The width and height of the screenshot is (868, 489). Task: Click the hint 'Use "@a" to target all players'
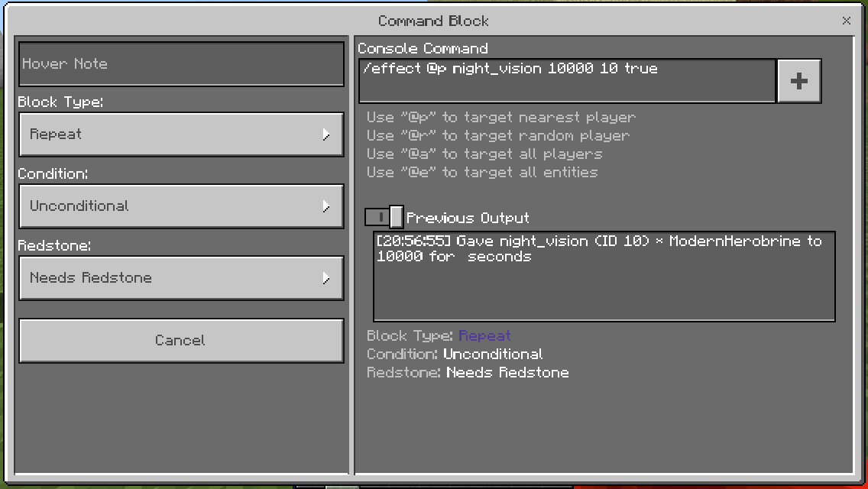tap(484, 154)
